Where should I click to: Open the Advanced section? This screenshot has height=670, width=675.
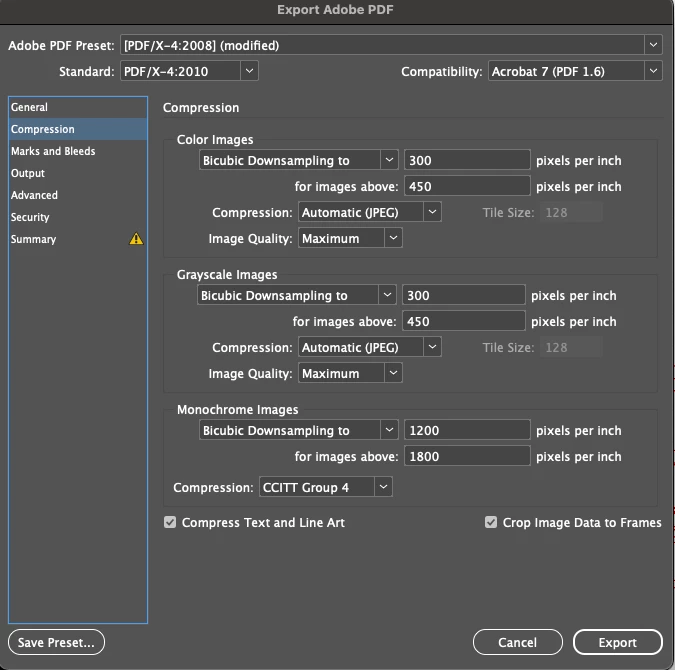(x=78, y=195)
